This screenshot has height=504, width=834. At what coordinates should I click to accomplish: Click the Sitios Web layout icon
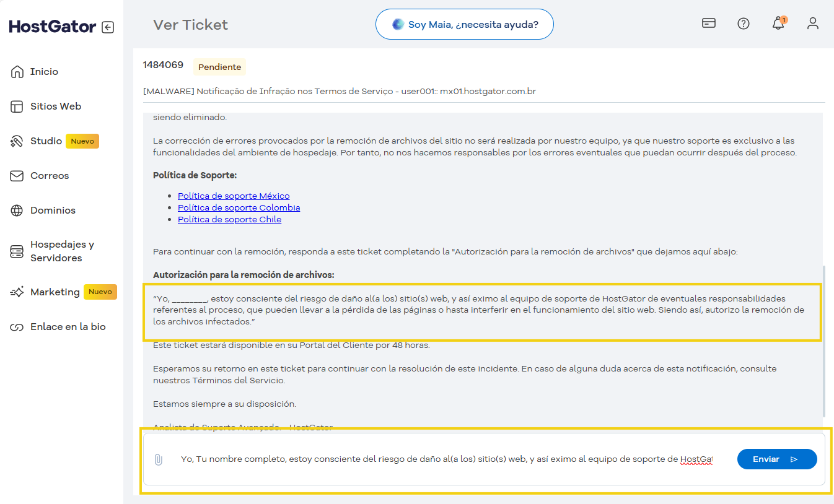tap(17, 106)
